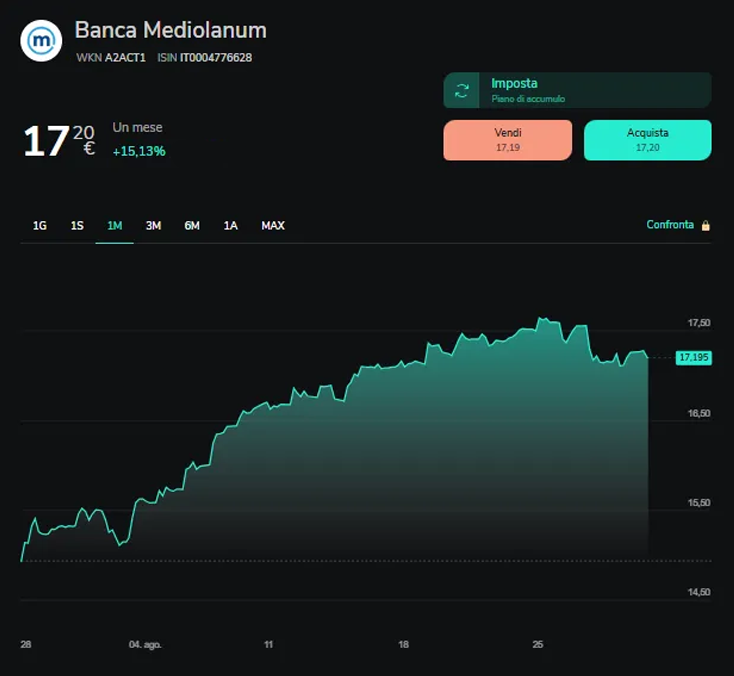Switch chart to 1A range
The width and height of the screenshot is (734, 676).
click(x=230, y=226)
